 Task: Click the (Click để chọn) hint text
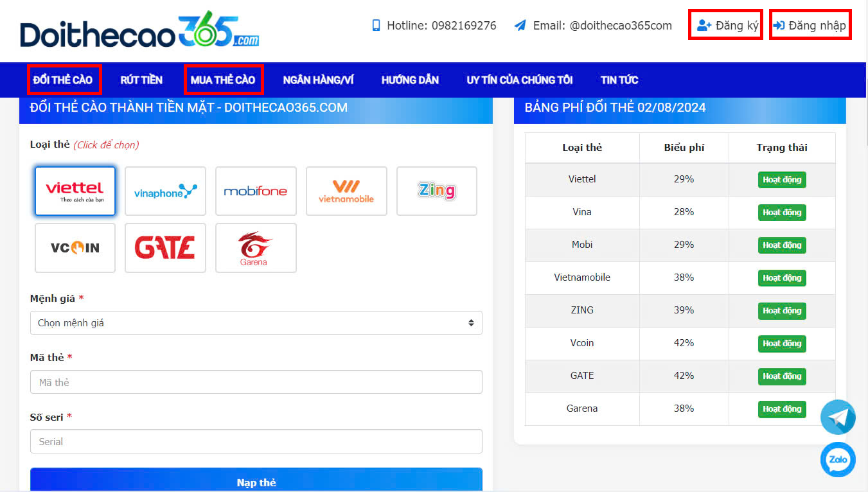pos(106,145)
